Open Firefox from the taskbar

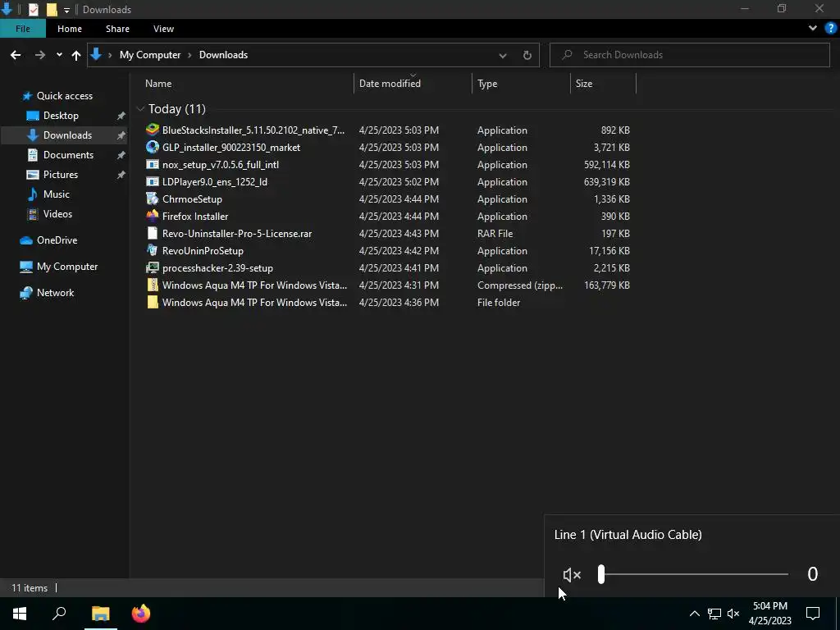[141, 614]
